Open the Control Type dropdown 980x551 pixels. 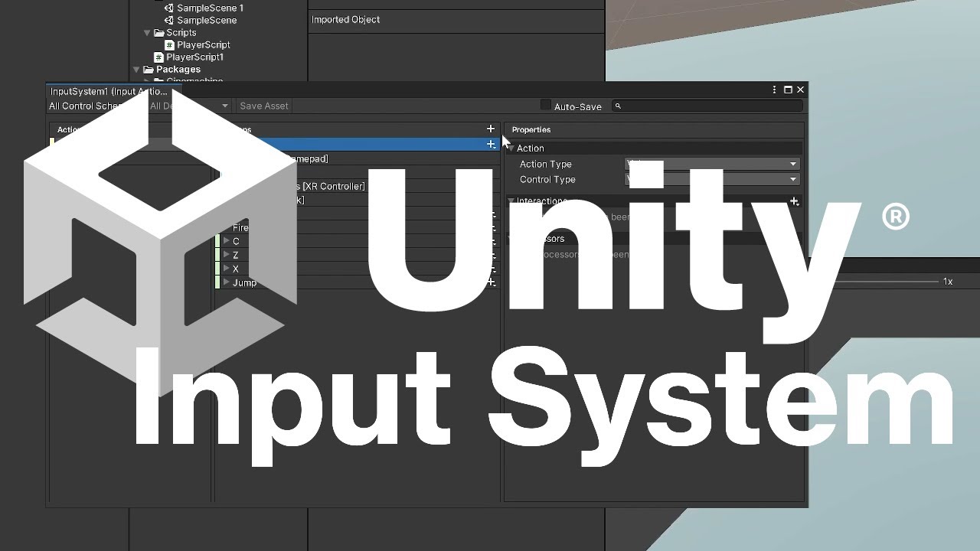(x=712, y=179)
